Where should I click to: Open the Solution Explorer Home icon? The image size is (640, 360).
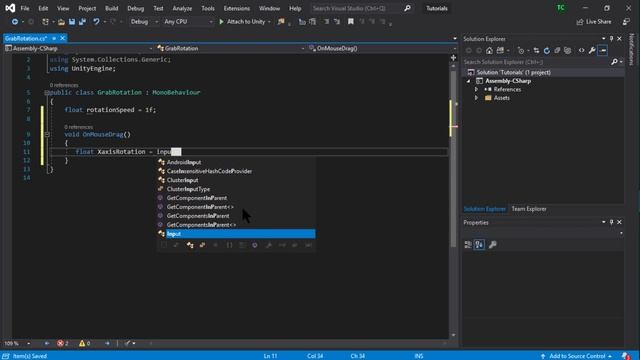tap(489, 51)
